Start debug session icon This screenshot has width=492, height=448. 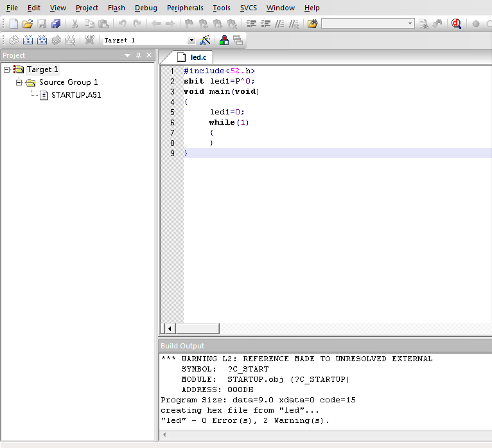(456, 24)
